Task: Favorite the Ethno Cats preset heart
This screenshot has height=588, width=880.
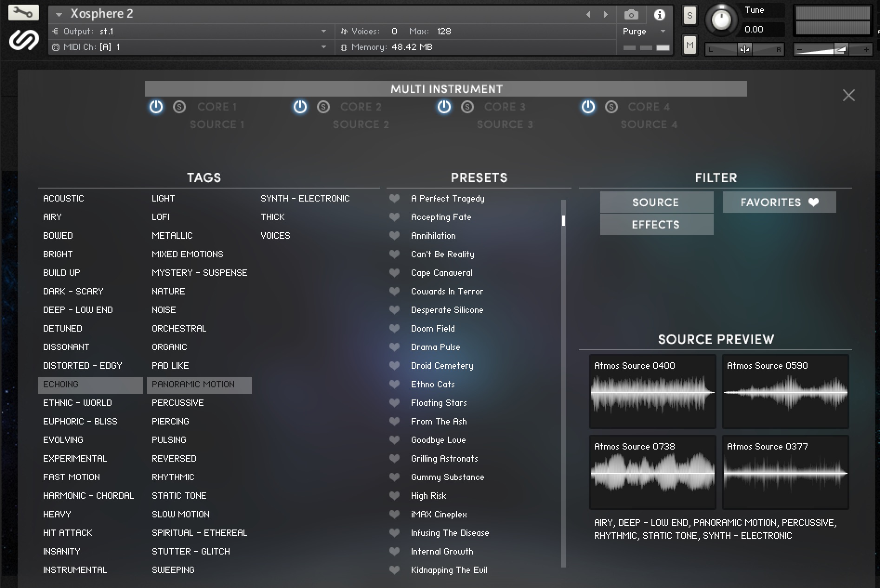Action: coord(394,384)
